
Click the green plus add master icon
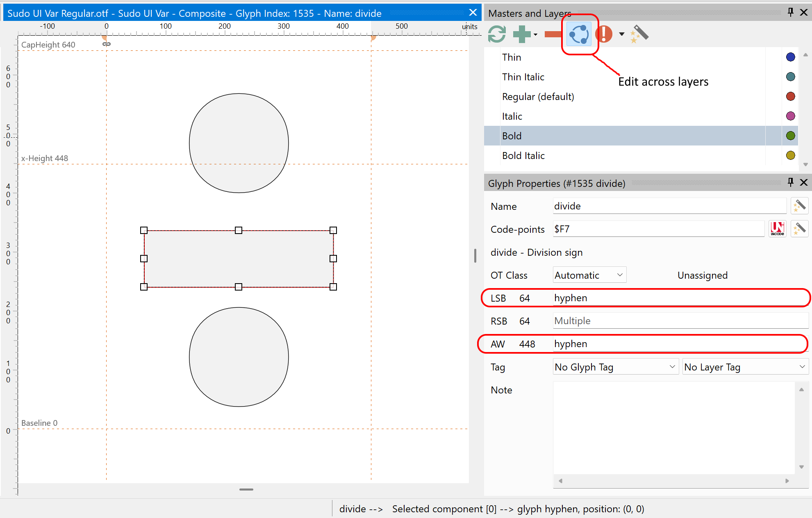coord(522,34)
